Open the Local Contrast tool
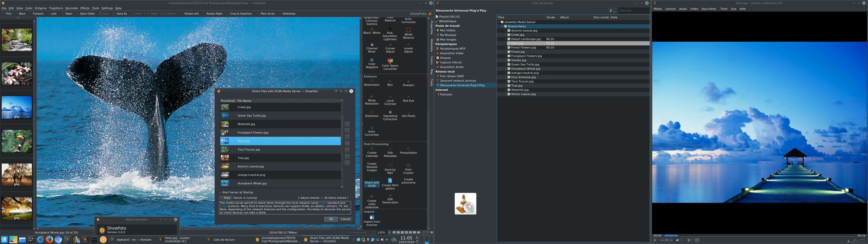The height and width of the screenshot is (244, 868). [390, 100]
